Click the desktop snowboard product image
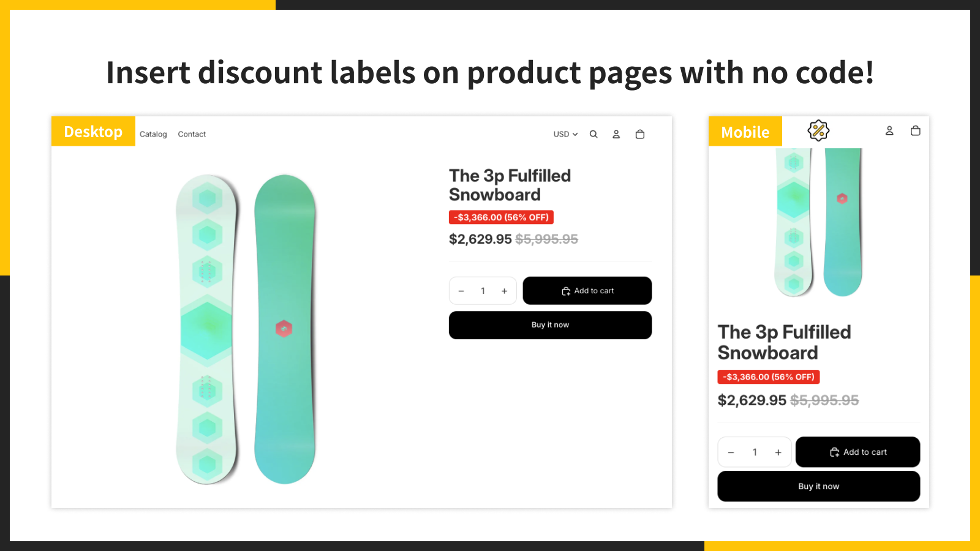980x551 pixels. point(246,329)
